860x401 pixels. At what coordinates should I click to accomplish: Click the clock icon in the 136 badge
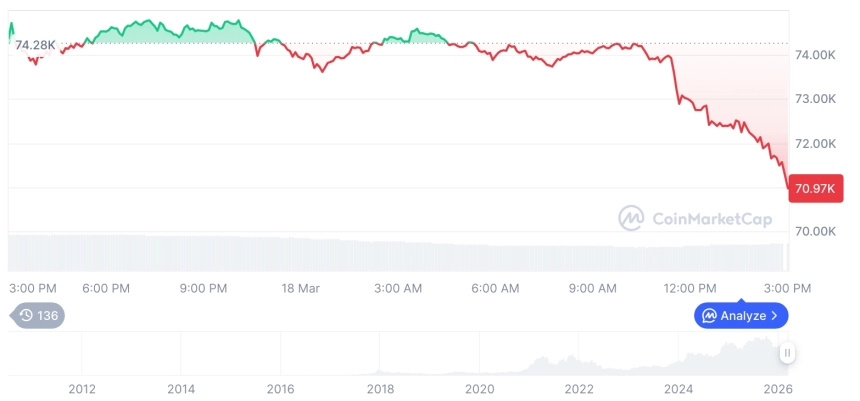[26, 315]
